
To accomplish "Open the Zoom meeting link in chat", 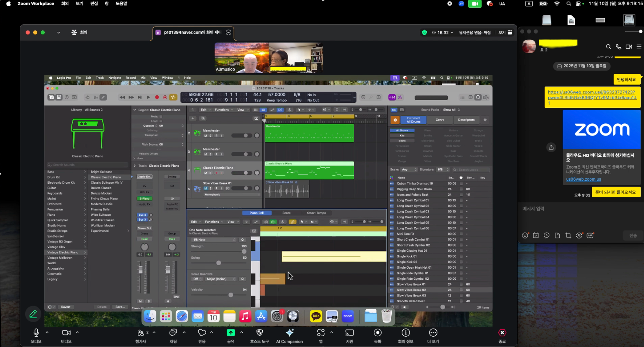I will coord(592,98).
